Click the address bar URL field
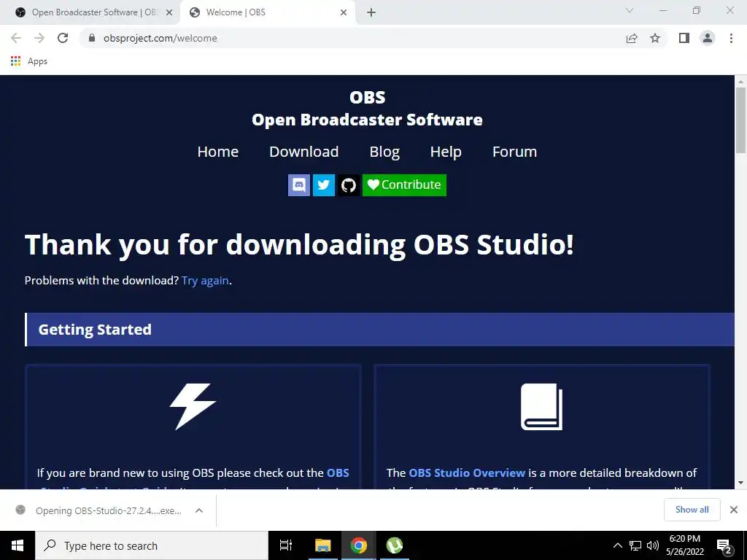Viewport: 747px width, 560px height. [352, 38]
